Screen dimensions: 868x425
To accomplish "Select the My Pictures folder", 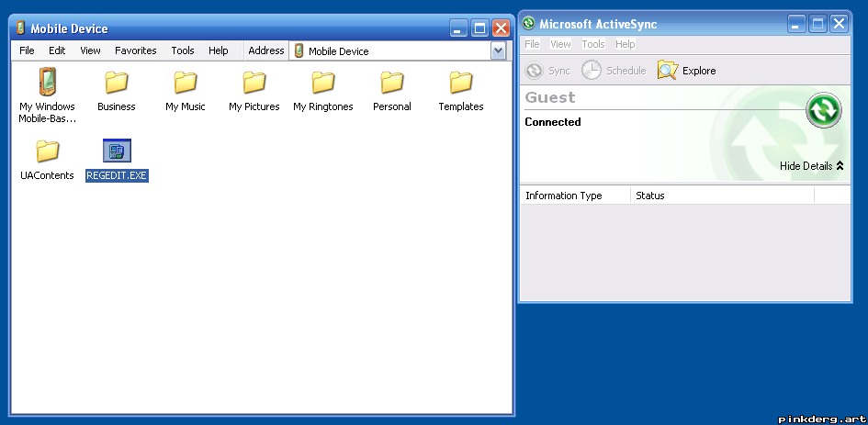I will (x=254, y=83).
